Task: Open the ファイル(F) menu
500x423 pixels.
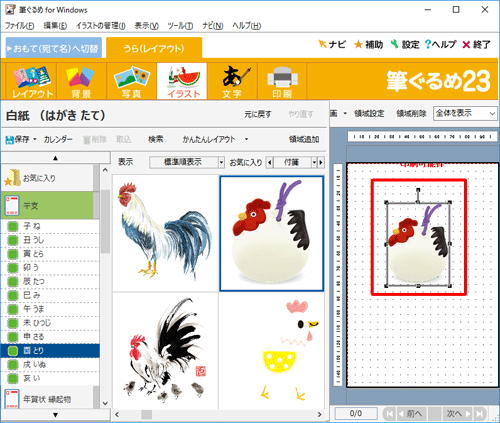Action: 19,26
